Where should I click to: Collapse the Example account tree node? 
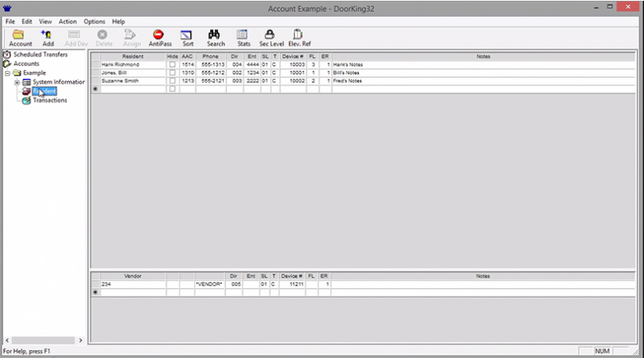[x=7, y=73]
